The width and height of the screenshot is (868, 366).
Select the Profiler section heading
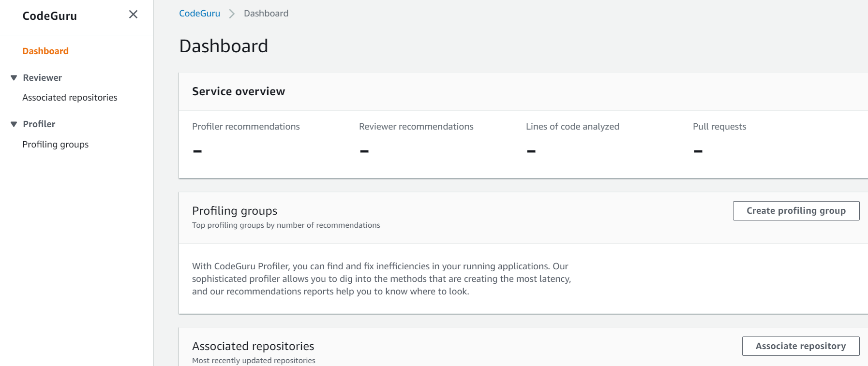click(39, 124)
